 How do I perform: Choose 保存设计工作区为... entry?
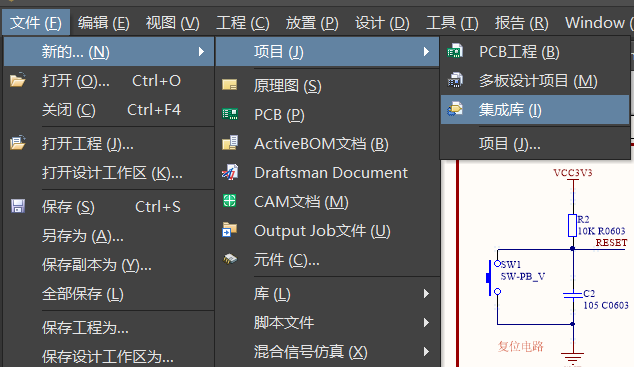[109, 356]
